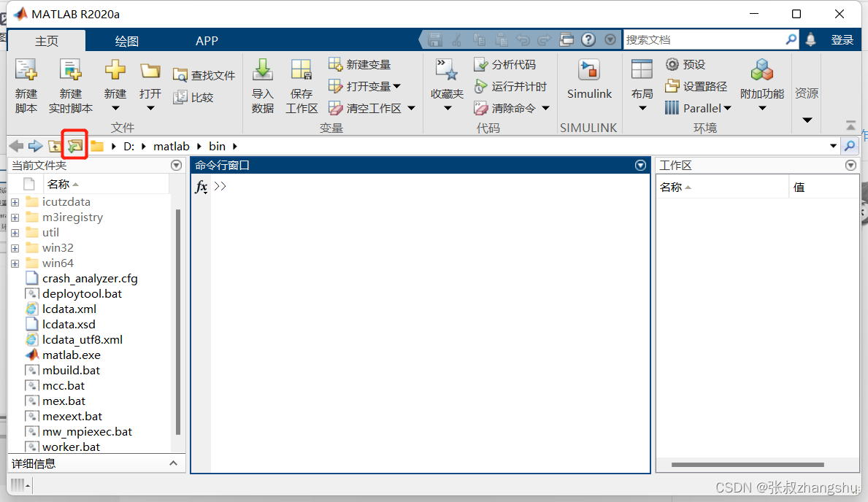Click the Open (打开) folder icon
The width and height of the screenshot is (868, 502).
150,71
